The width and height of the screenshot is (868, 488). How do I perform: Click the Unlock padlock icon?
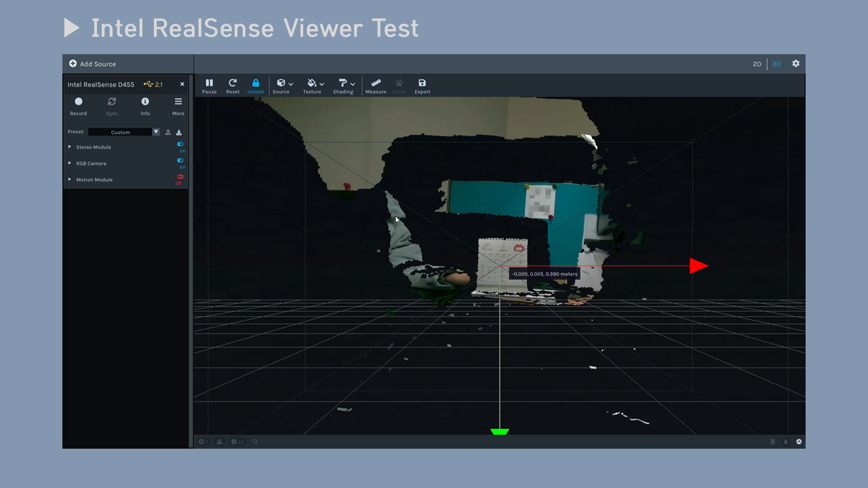tap(256, 83)
